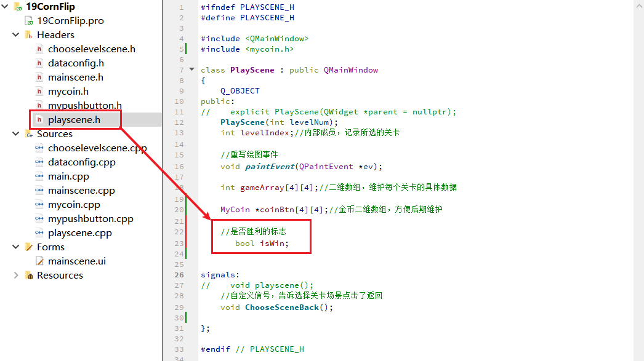
Task: Click the PlayScene class name on line 7
Action: pos(252,69)
